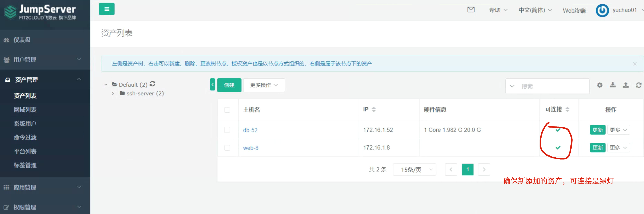This screenshot has width=644, height=214.
Task: Open the 更多操作 dropdown
Action: pyautogui.click(x=264, y=85)
